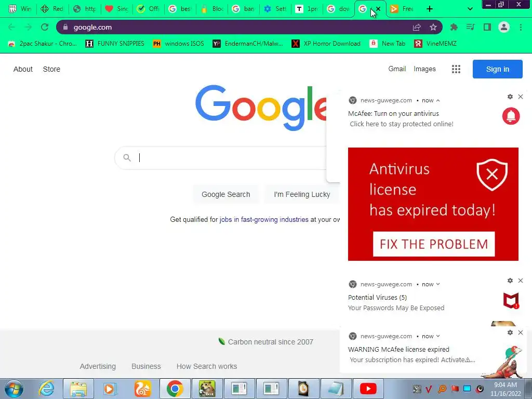Image resolution: width=532 pixels, height=399 pixels.
Task: Close the active Google tab
Action: point(378,9)
